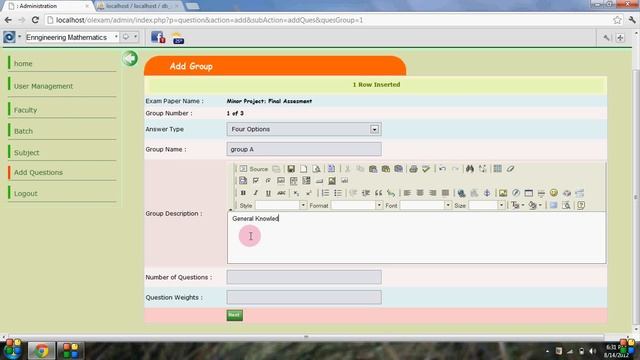The width and height of the screenshot is (640, 360).
Task: Toggle Italic formatting
Action: tap(256, 193)
